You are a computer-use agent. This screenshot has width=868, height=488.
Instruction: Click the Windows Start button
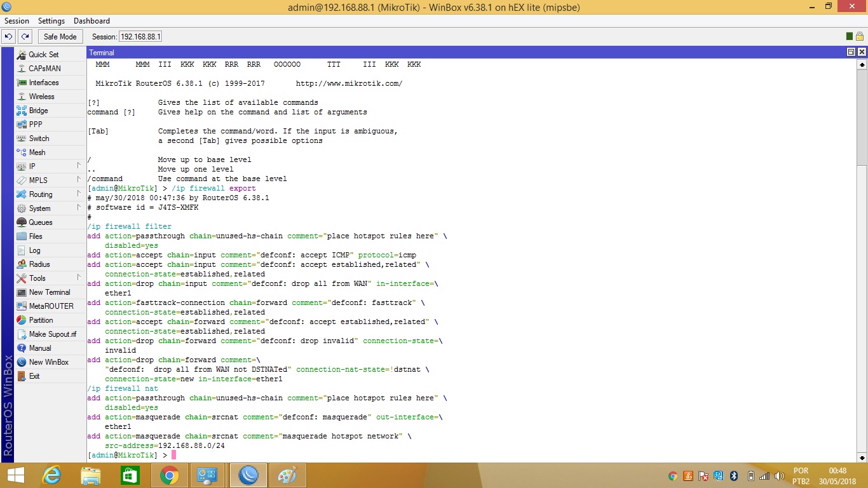pos(16,475)
